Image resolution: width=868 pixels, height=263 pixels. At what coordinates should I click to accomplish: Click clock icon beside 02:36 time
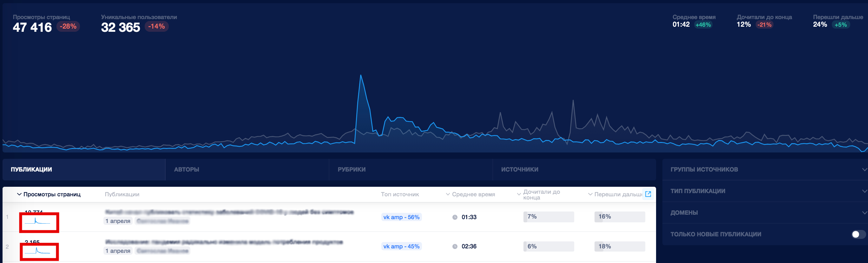455,246
